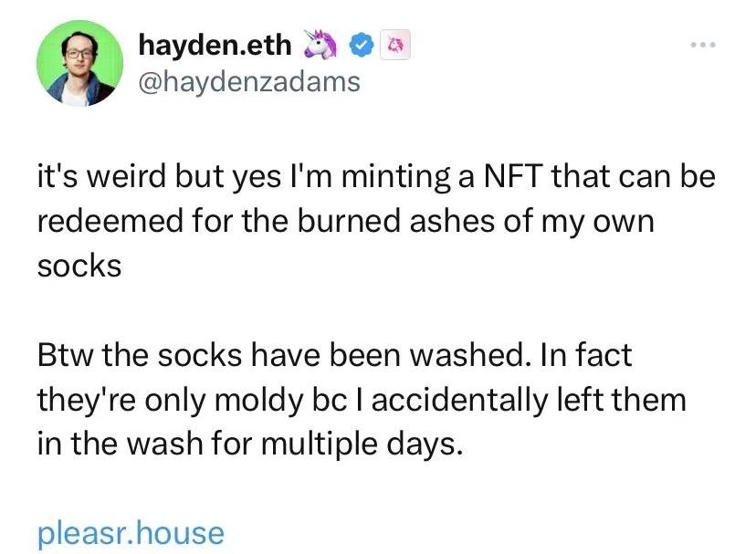Click the @haydenzadams handle

(x=248, y=82)
